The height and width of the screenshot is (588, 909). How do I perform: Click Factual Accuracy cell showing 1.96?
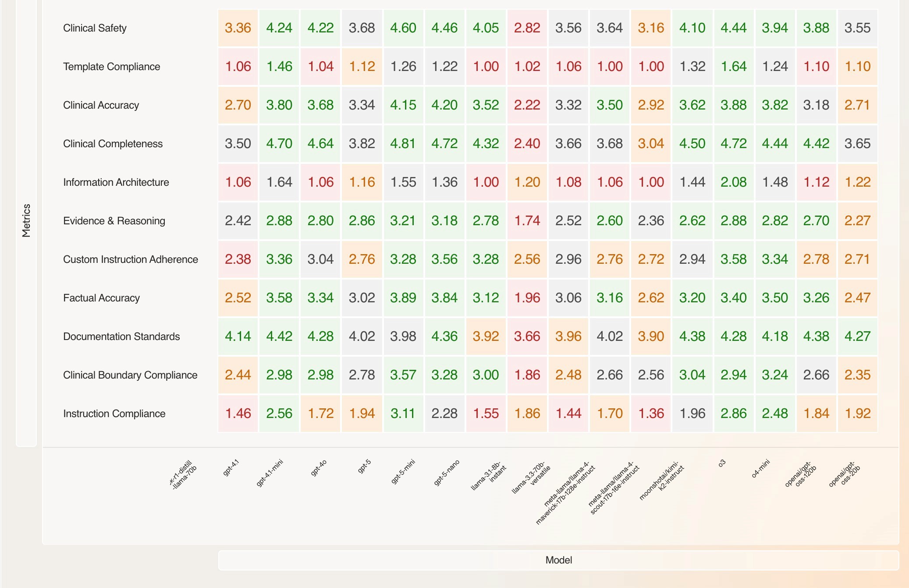pos(527,298)
